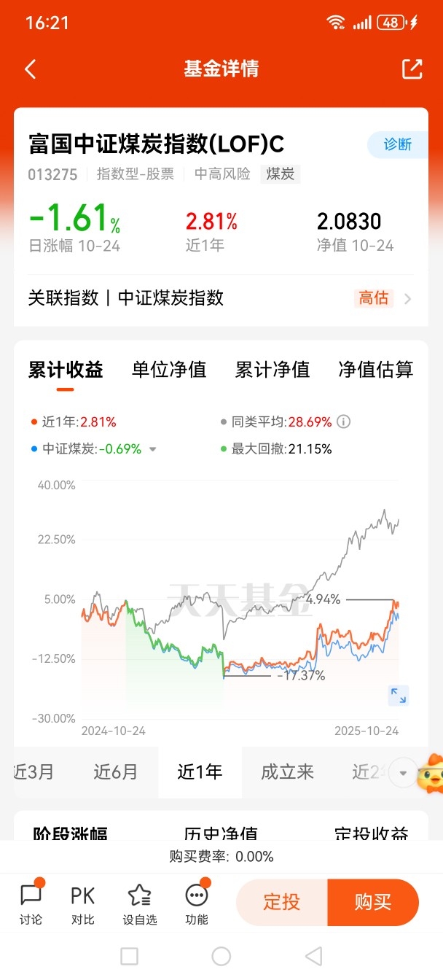Tap the 同类平均 info icon
443x980 pixels.
click(x=344, y=421)
